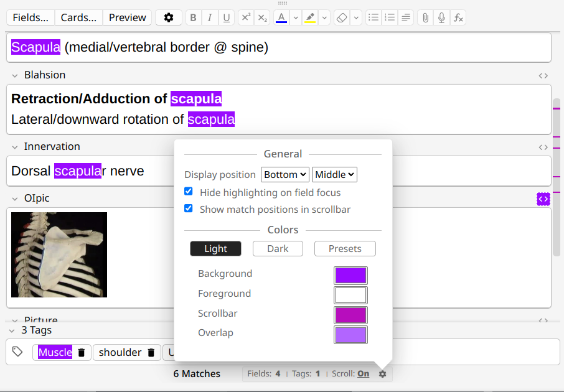Click the Preview button

click(x=127, y=17)
